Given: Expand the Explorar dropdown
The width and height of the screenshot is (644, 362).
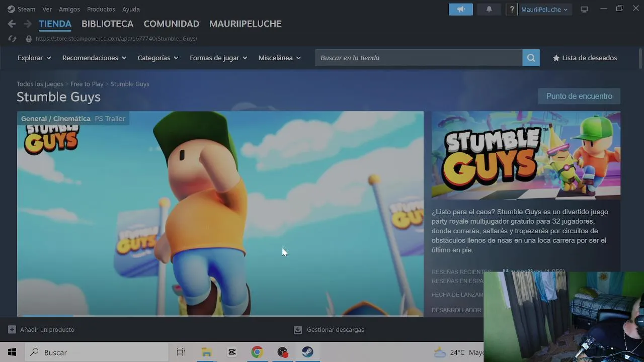Looking at the screenshot, I should point(34,58).
